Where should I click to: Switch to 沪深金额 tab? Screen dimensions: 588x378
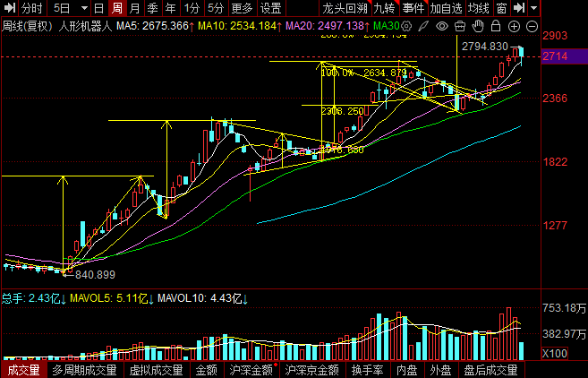[251, 370]
